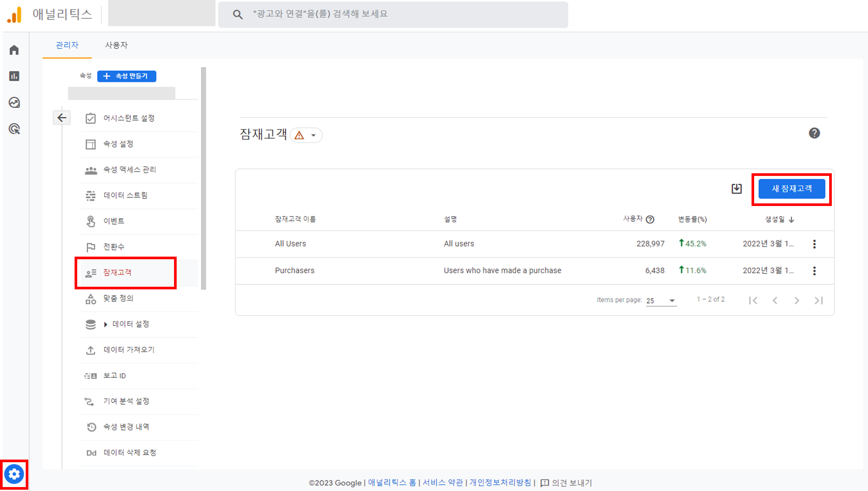Click the search field at top
Screen dimensions: 868x491
click(x=393, y=14)
